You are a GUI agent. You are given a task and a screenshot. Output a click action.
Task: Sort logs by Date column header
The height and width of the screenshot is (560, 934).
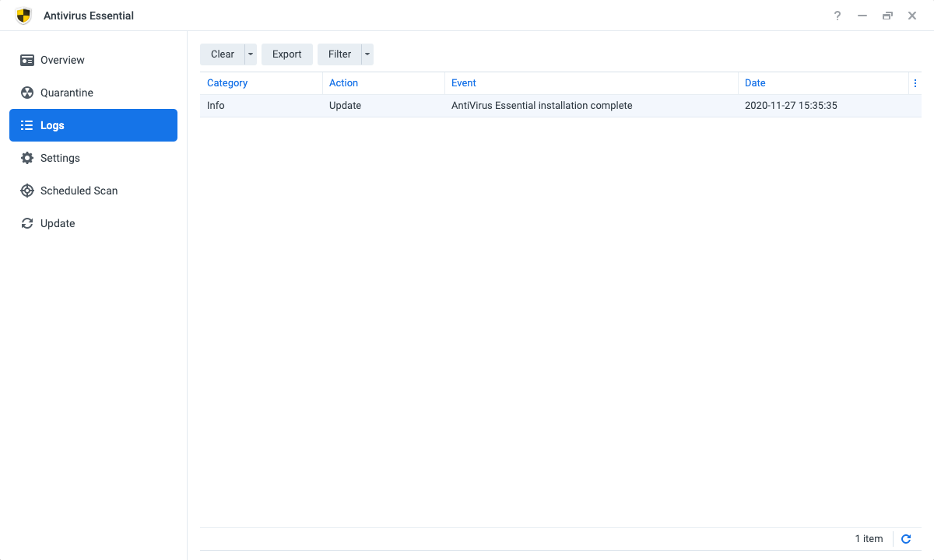tap(755, 83)
